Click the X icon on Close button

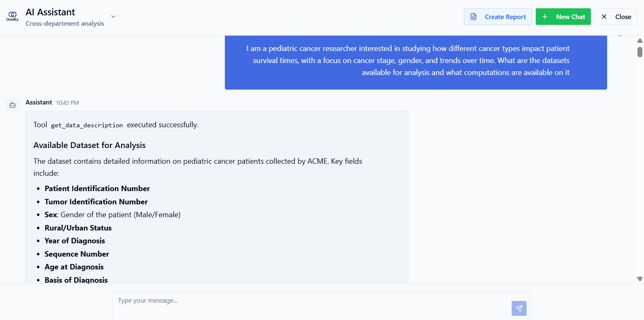pos(604,17)
